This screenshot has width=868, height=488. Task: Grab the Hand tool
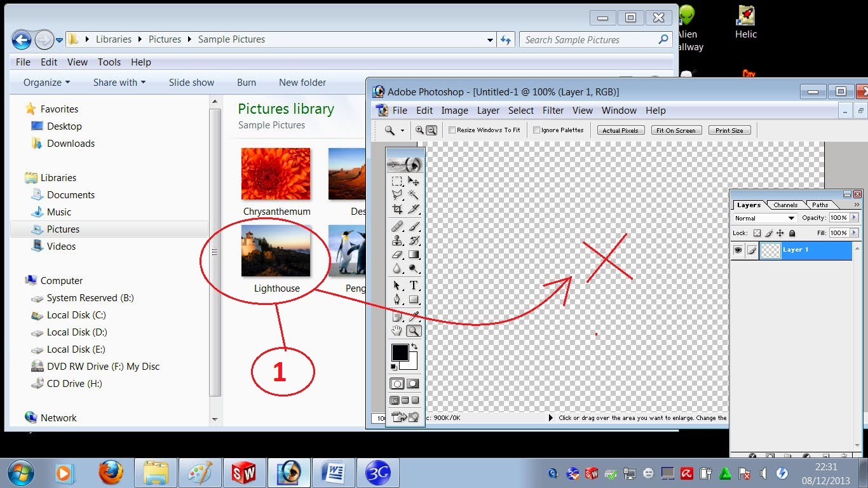[397, 330]
